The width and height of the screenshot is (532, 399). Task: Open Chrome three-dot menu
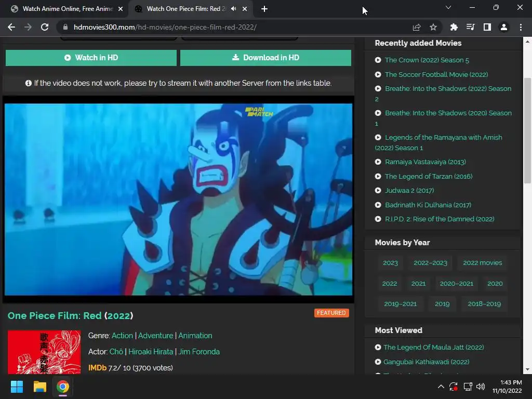[521, 27]
